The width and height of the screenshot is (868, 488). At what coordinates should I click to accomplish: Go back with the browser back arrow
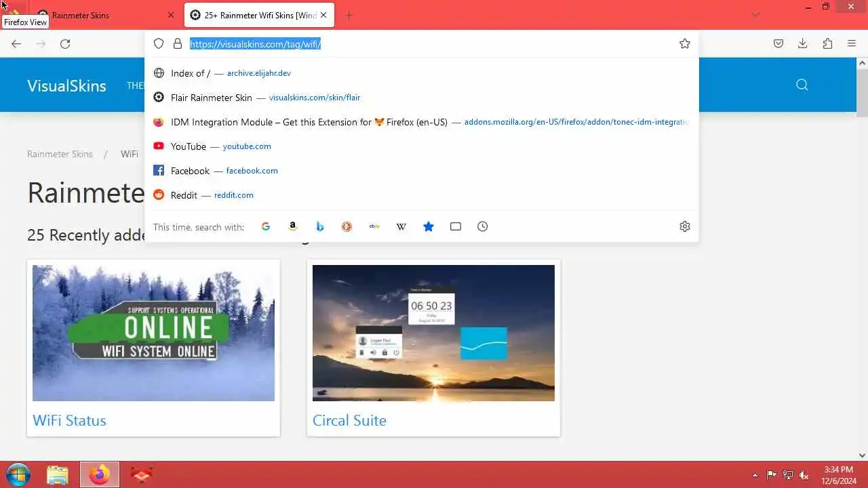[x=16, y=44]
